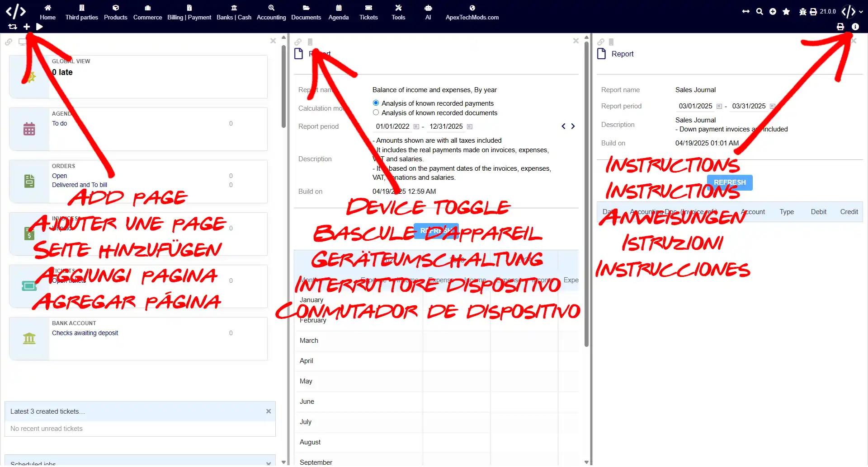868x467 pixels.
Task: Open the Accounting menu
Action: [271, 12]
